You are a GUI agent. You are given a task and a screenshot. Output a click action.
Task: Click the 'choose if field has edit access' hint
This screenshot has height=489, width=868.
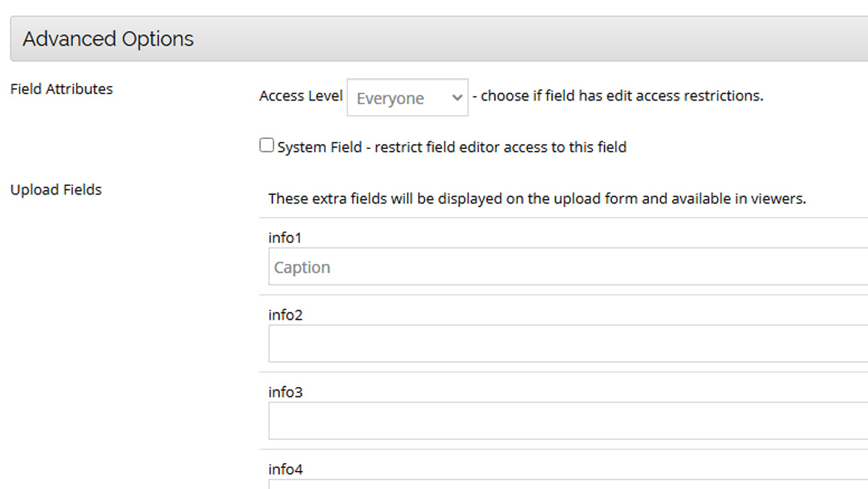point(622,96)
